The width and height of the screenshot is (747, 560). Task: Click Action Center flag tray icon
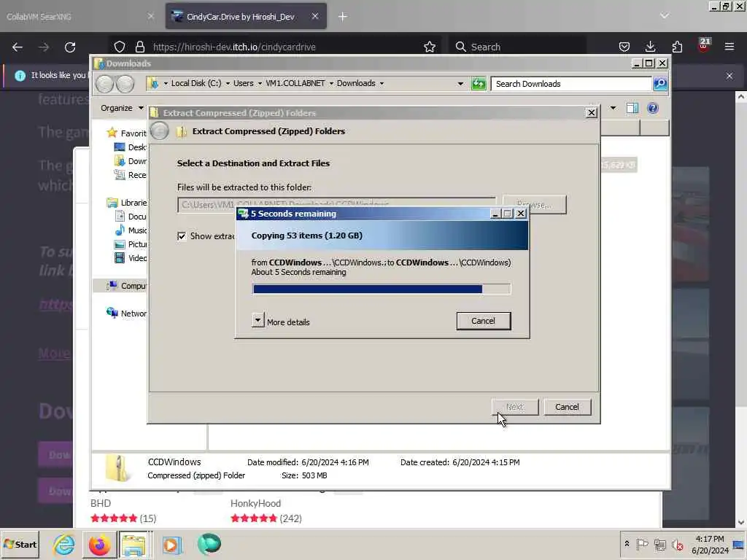pos(642,544)
